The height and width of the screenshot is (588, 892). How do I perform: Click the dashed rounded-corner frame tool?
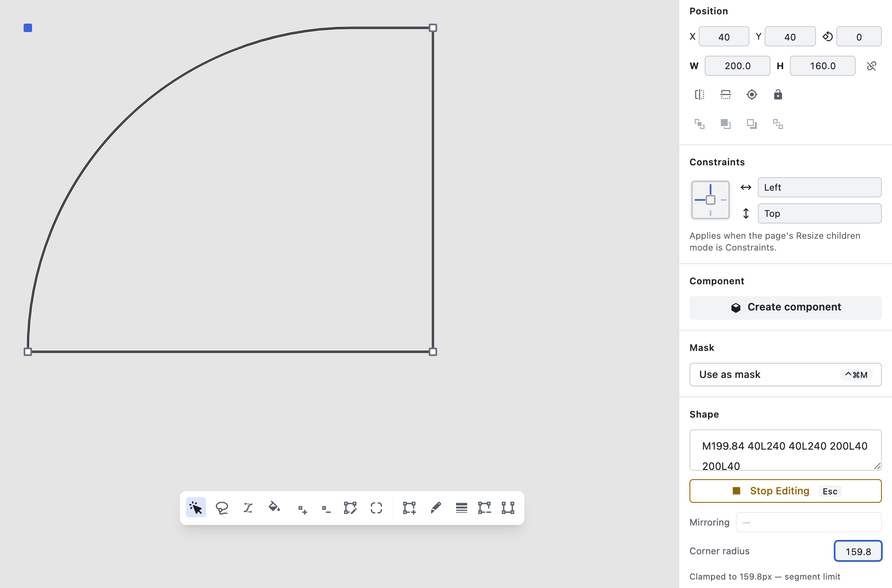pos(376,508)
